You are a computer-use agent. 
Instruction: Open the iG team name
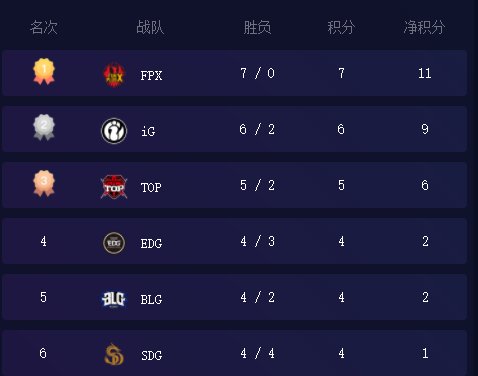tap(148, 131)
